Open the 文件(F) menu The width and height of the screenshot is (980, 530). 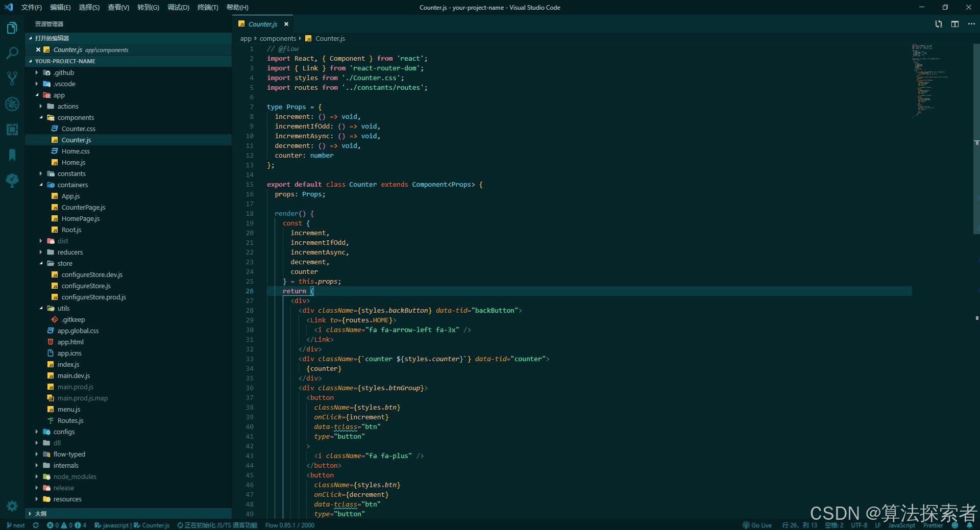(32, 7)
